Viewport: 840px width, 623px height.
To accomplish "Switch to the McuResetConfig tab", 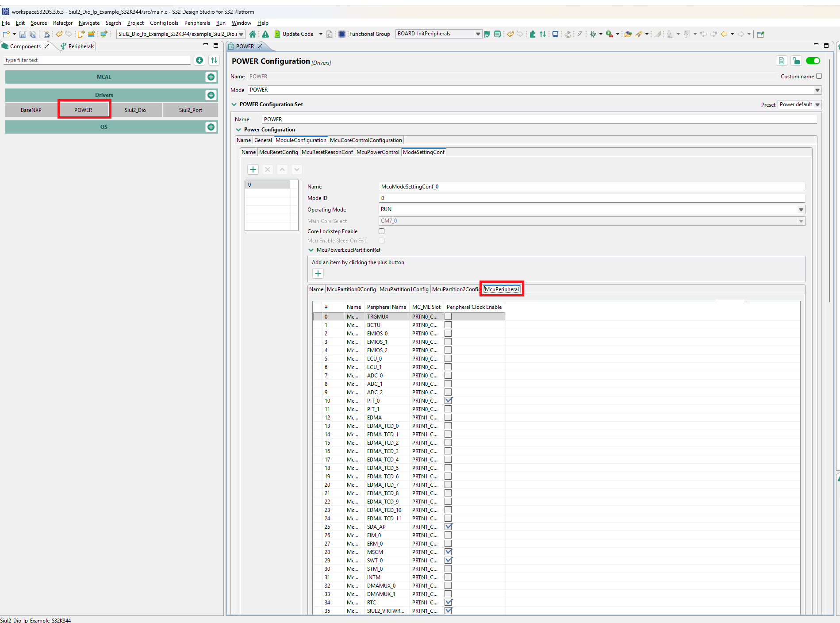I will point(279,152).
